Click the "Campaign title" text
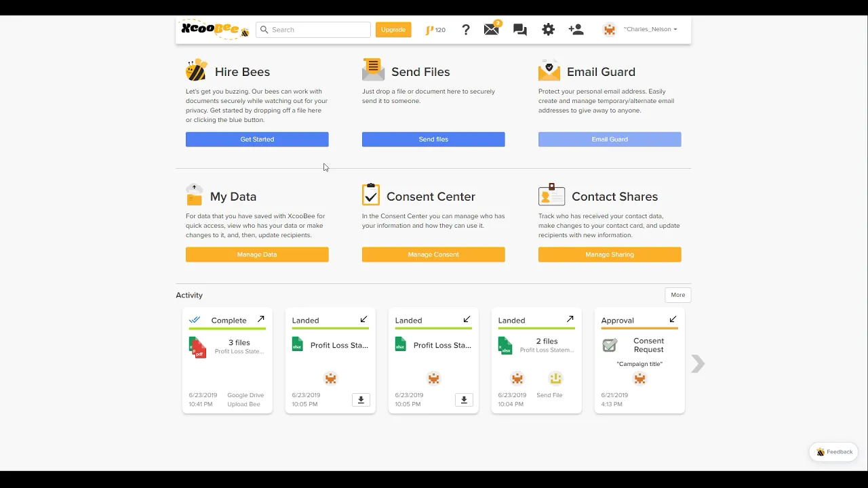Image resolution: width=868 pixels, height=488 pixels. coord(639,364)
